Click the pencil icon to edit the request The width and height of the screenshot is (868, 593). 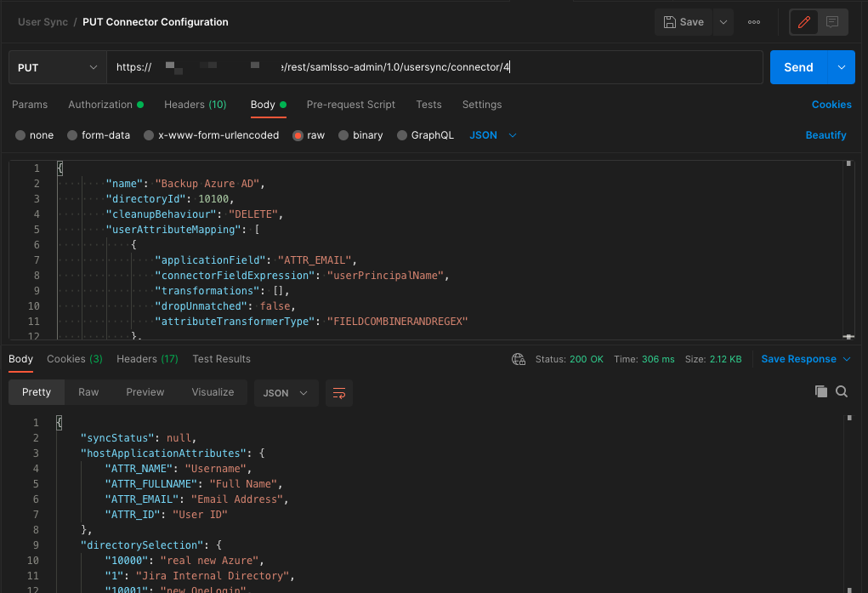click(x=803, y=21)
